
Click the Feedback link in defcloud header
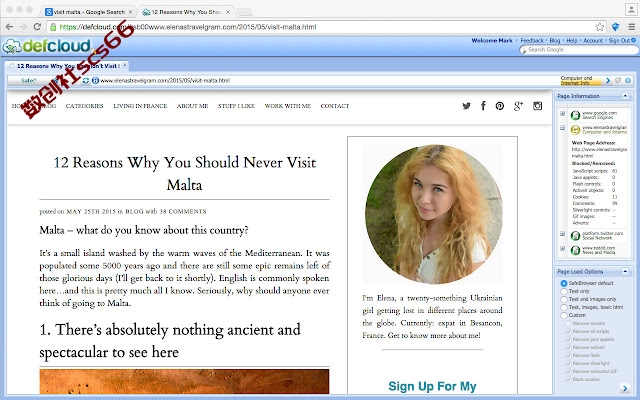click(x=532, y=40)
